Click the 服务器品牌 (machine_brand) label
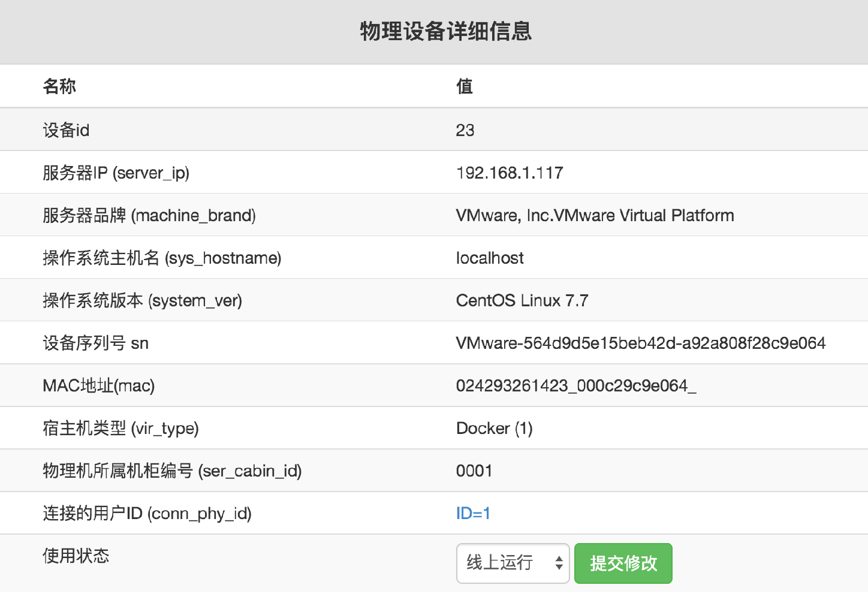 (x=149, y=215)
